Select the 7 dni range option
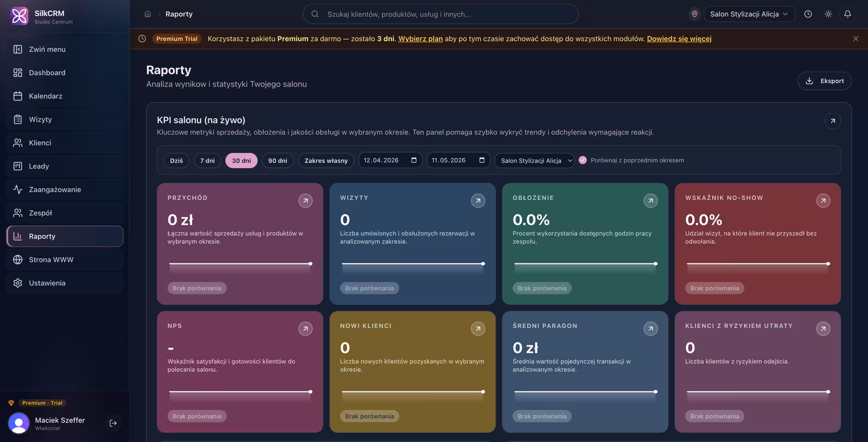The height and width of the screenshot is (442, 868). click(x=207, y=161)
